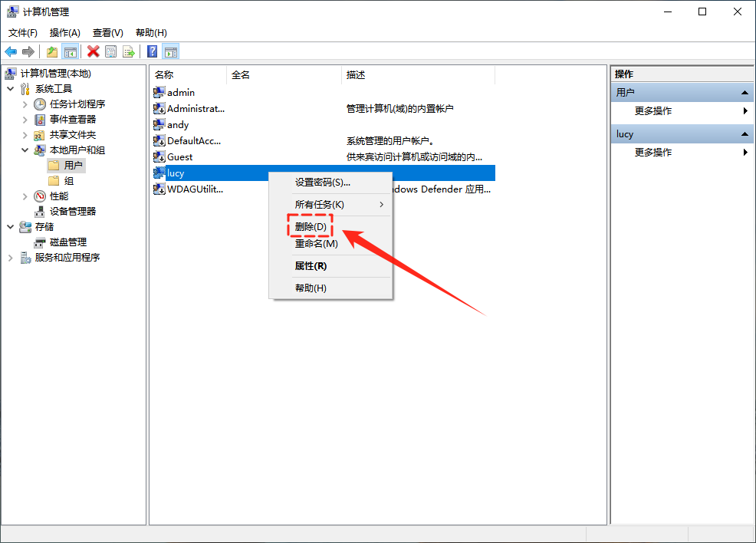Toggle Show/Hide Action Pane toolbar icon
This screenshot has height=543, width=756.
(171, 51)
